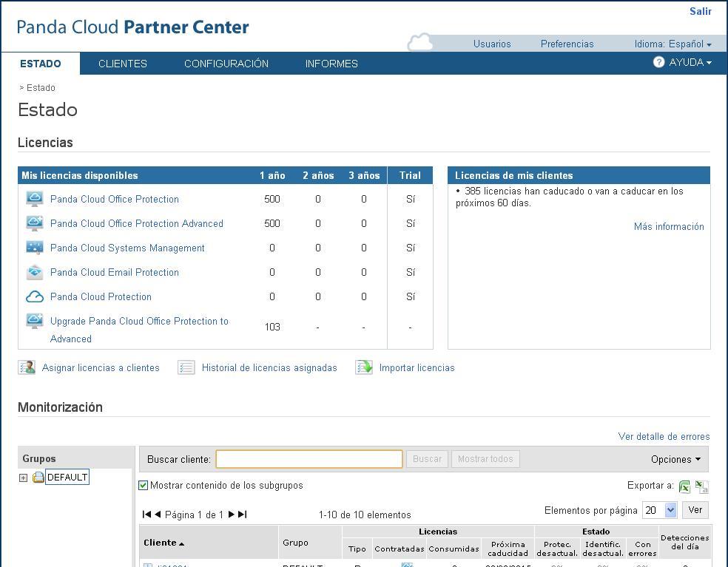This screenshot has height=567, width=728.
Task: Focus the Buscar cliente search field
Action: pos(309,459)
